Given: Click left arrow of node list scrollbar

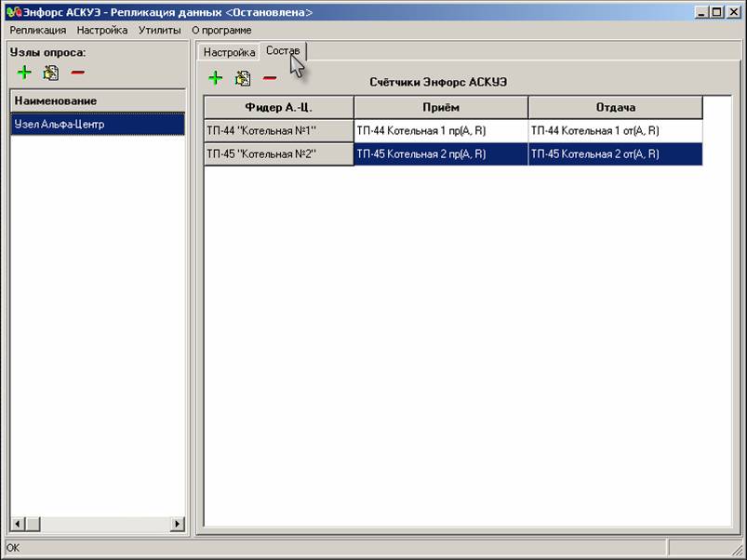Looking at the screenshot, I should (18, 524).
